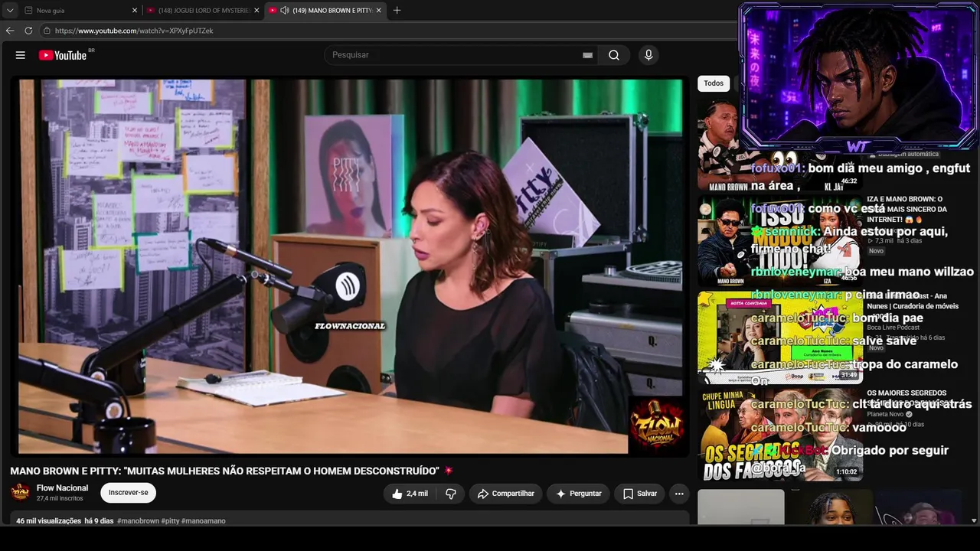Follow the #manoamano hashtag link
980x551 pixels.
[x=204, y=521]
